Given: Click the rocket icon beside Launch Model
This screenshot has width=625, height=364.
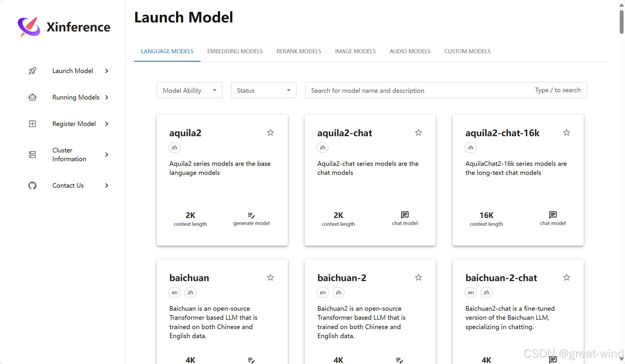Looking at the screenshot, I should click(x=32, y=71).
